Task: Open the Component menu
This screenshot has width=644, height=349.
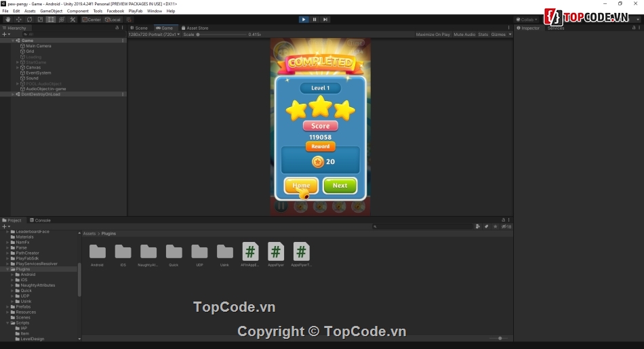Action: pyautogui.click(x=78, y=11)
